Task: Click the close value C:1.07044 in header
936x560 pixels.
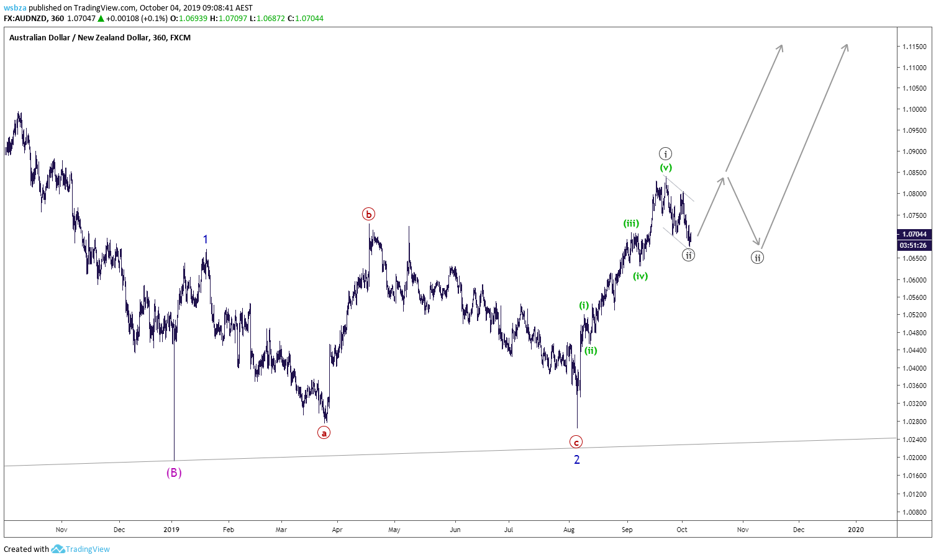Action: [306, 19]
